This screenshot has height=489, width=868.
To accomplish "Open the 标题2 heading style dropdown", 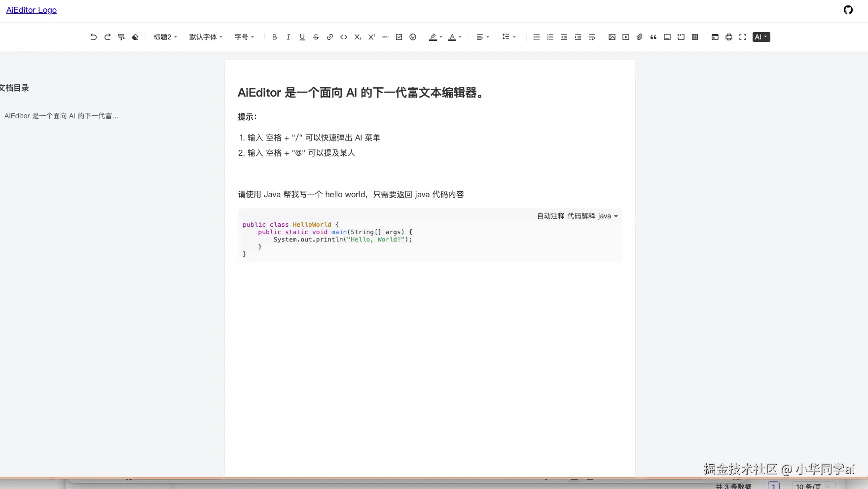I will click(165, 37).
